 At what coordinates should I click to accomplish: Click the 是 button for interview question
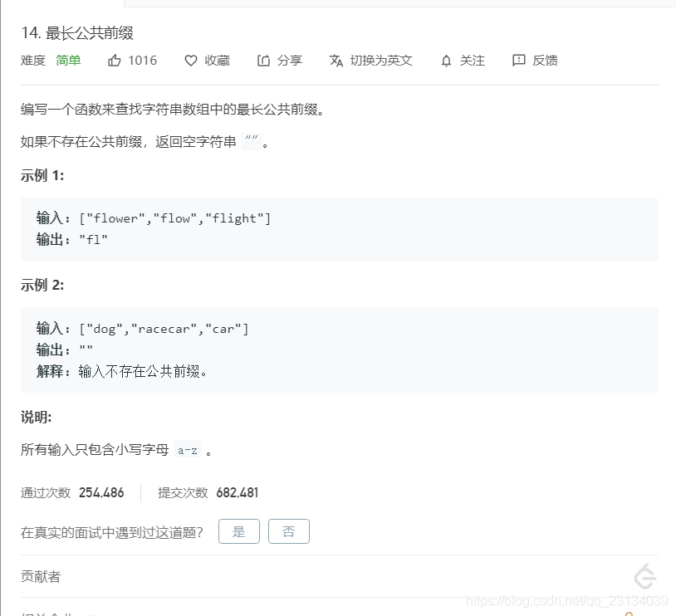(x=238, y=531)
